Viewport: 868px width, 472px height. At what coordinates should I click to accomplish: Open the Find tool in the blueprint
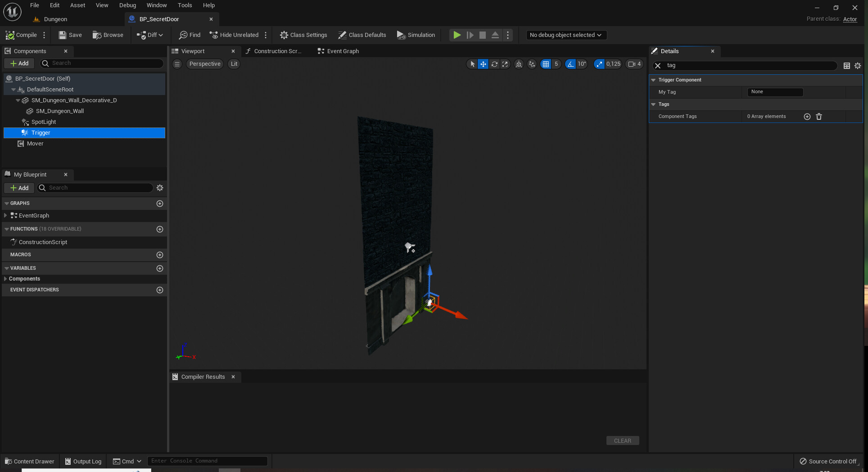[189, 35]
